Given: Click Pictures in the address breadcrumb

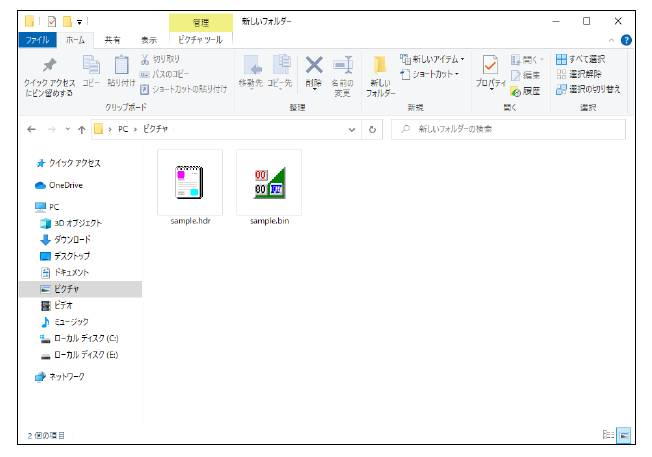Looking at the screenshot, I should 155,129.
